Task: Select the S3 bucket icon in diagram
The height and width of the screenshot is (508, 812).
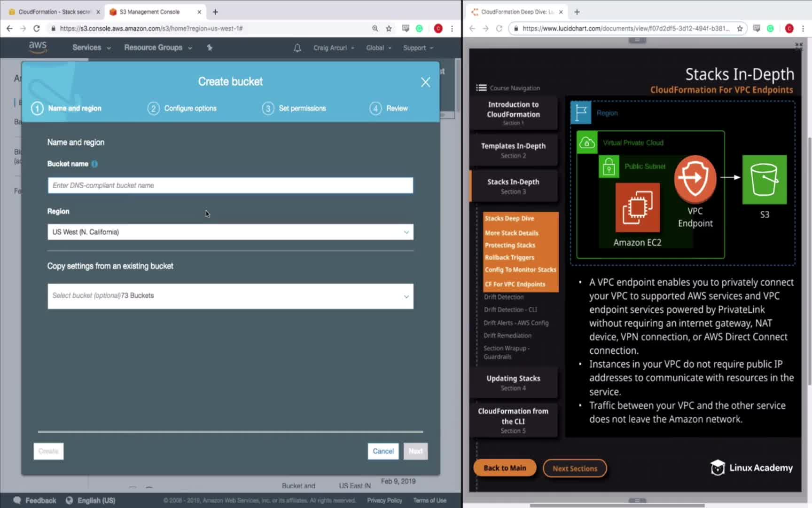Action: (765, 179)
